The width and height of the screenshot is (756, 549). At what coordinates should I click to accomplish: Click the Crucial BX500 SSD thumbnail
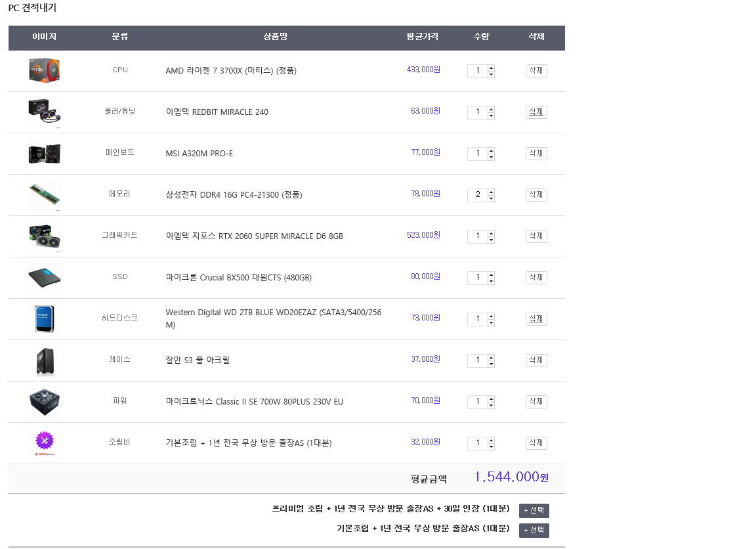45,278
